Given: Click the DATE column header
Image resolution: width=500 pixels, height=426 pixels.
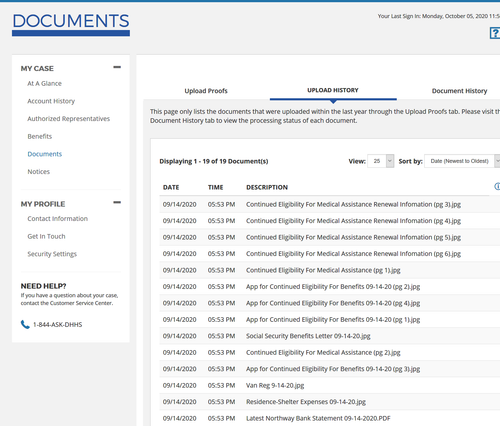Looking at the screenshot, I should coord(171,187).
